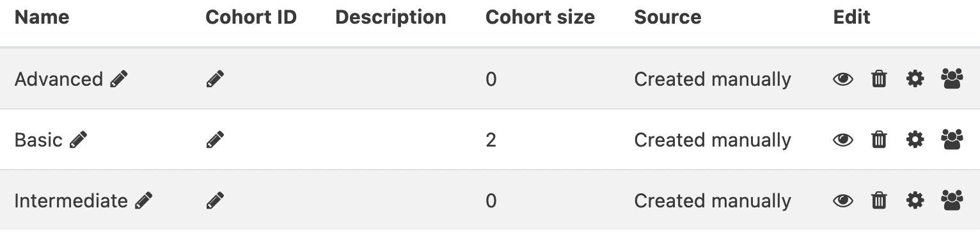
Task: Assign members to Basic cohort
Action: click(x=952, y=140)
